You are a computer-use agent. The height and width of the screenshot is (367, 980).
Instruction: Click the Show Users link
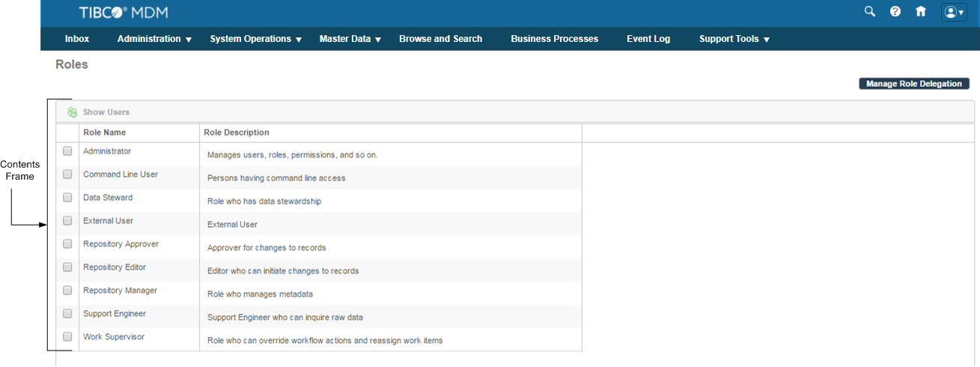point(106,112)
